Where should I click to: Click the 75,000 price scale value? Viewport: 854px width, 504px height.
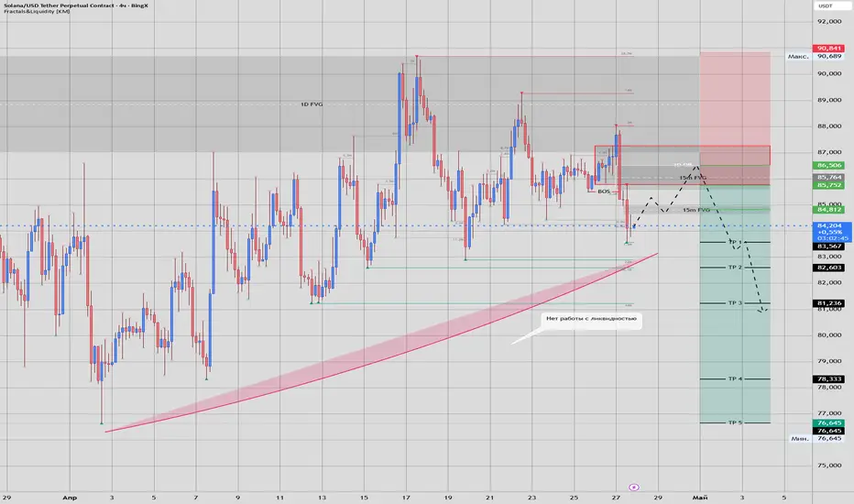[828, 466]
